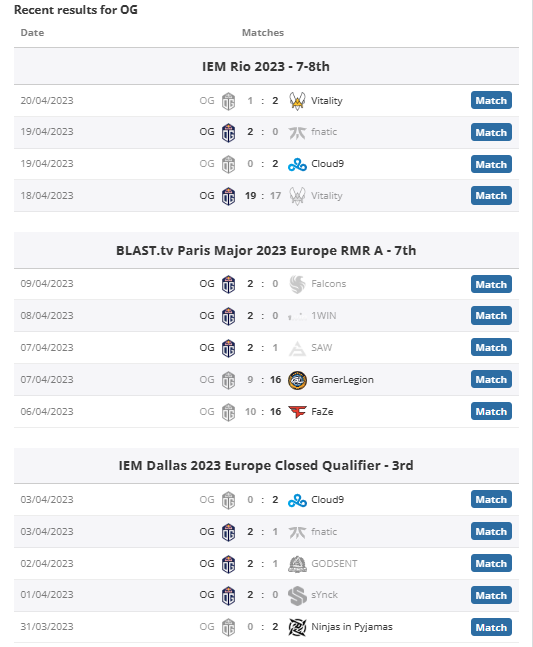Click the Date column header

point(32,33)
